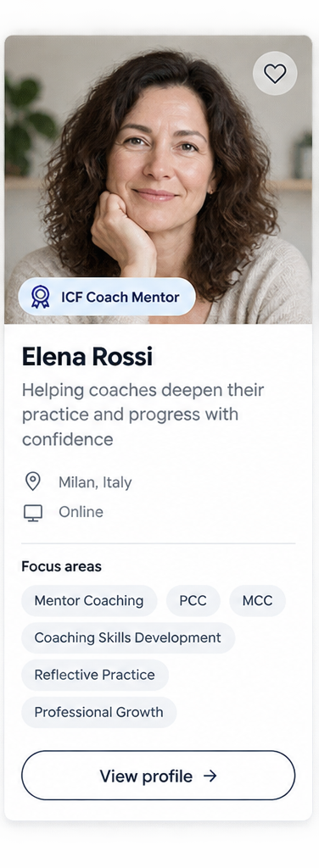Click the divider above Focus areas
The height and width of the screenshot is (868, 319).
(x=159, y=543)
